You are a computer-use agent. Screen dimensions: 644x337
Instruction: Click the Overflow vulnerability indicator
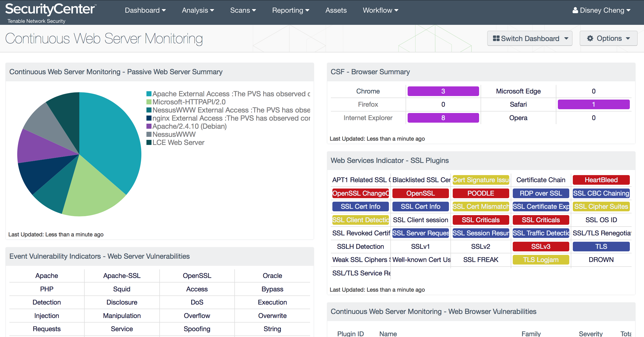(x=197, y=316)
